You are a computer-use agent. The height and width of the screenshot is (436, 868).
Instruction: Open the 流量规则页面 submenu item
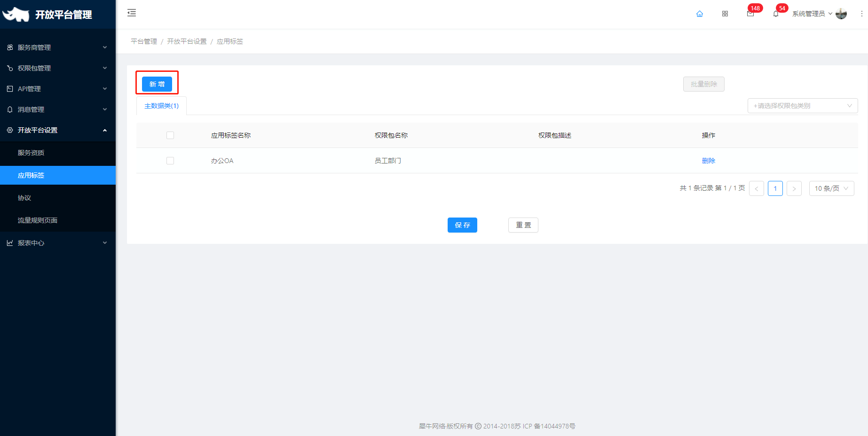click(x=58, y=220)
